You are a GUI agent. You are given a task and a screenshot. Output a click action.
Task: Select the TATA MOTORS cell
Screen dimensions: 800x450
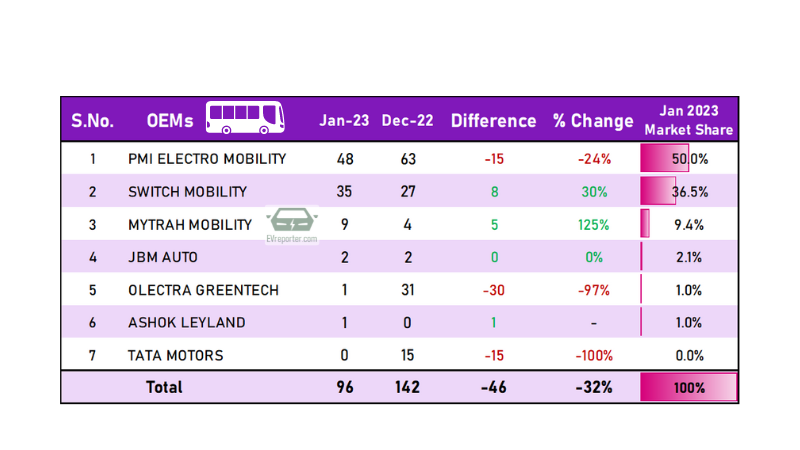point(176,355)
